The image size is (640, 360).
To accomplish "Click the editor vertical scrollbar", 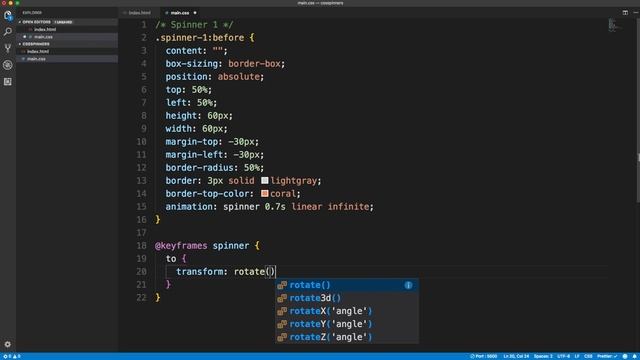I will click(638, 110).
